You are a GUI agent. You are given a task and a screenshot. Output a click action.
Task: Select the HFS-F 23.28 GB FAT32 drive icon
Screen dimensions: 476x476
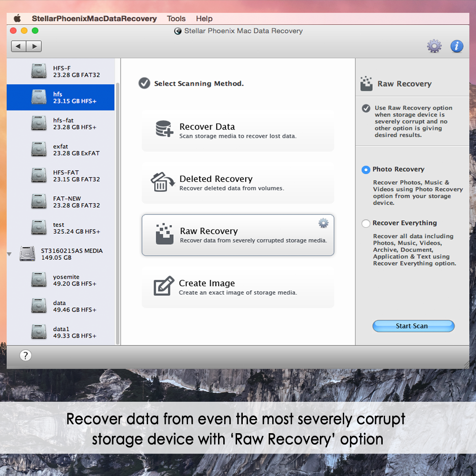tap(39, 71)
